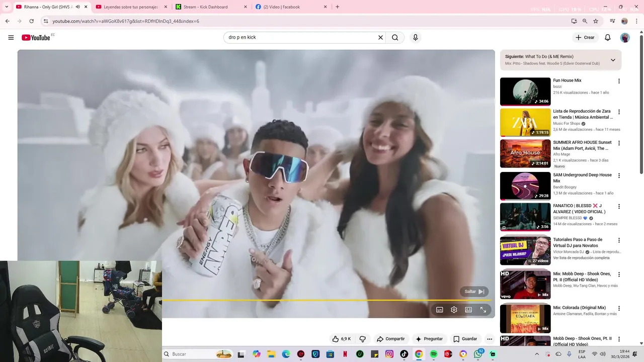This screenshot has width=644, height=362.
Task: Toggle subtitles in the video player
Action: (439, 310)
